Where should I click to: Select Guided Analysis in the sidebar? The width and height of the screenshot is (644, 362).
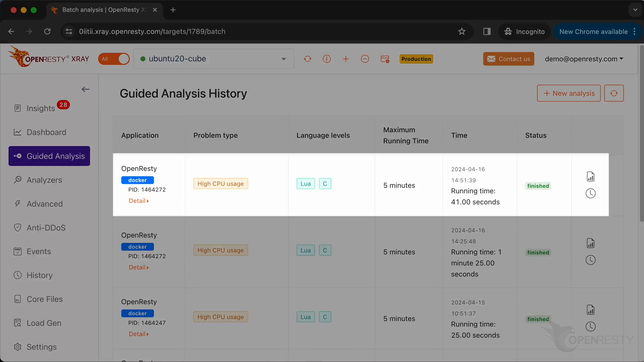(49, 156)
